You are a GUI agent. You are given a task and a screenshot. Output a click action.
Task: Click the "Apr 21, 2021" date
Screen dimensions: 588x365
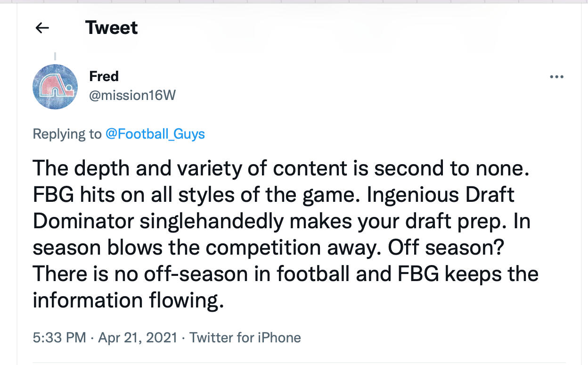click(x=138, y=338)
